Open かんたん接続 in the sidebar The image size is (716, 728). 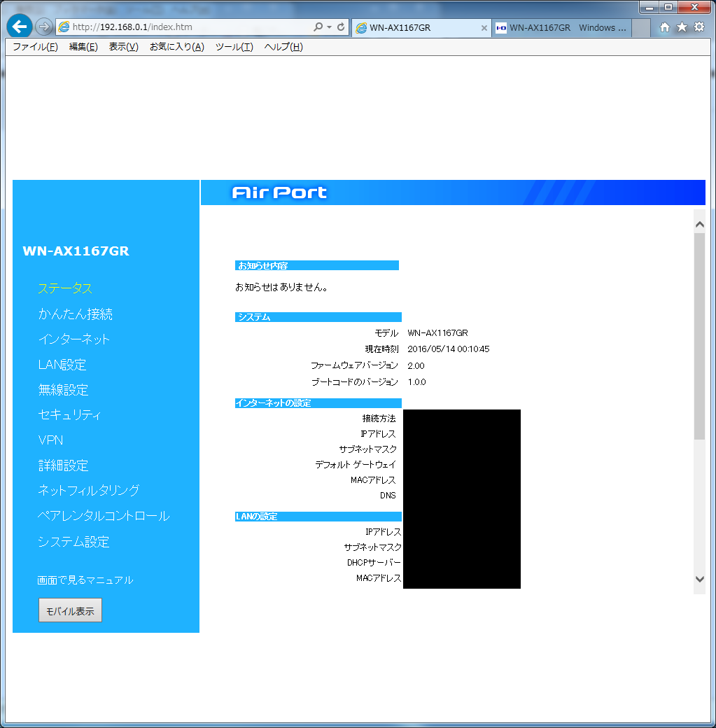75,314
